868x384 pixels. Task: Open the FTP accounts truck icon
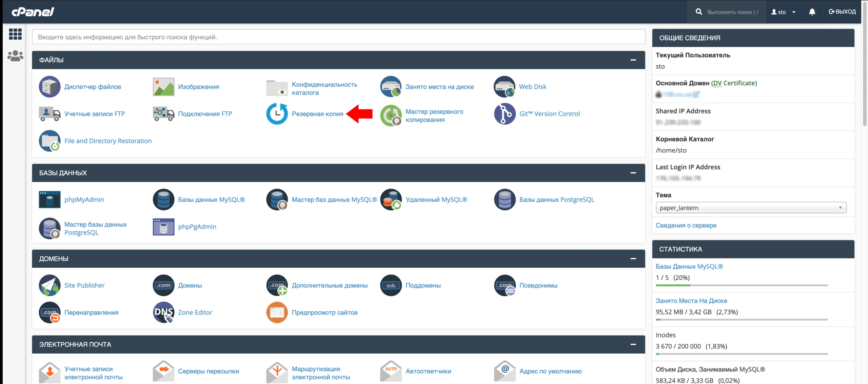50,114
